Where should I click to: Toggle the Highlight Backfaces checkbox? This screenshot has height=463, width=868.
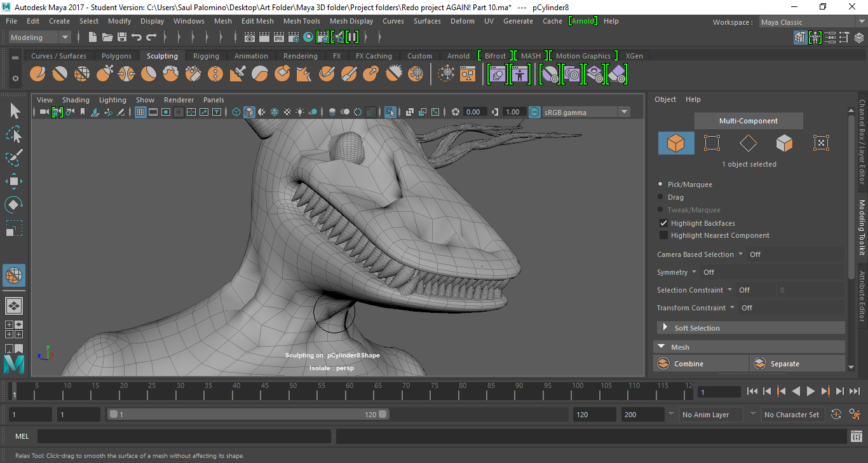[663, 223]
